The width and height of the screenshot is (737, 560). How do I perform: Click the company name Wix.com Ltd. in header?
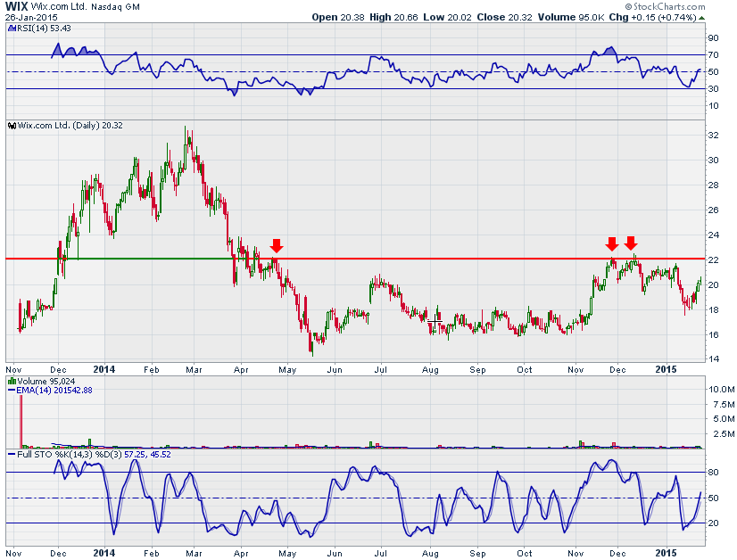(x=59, y=6)
